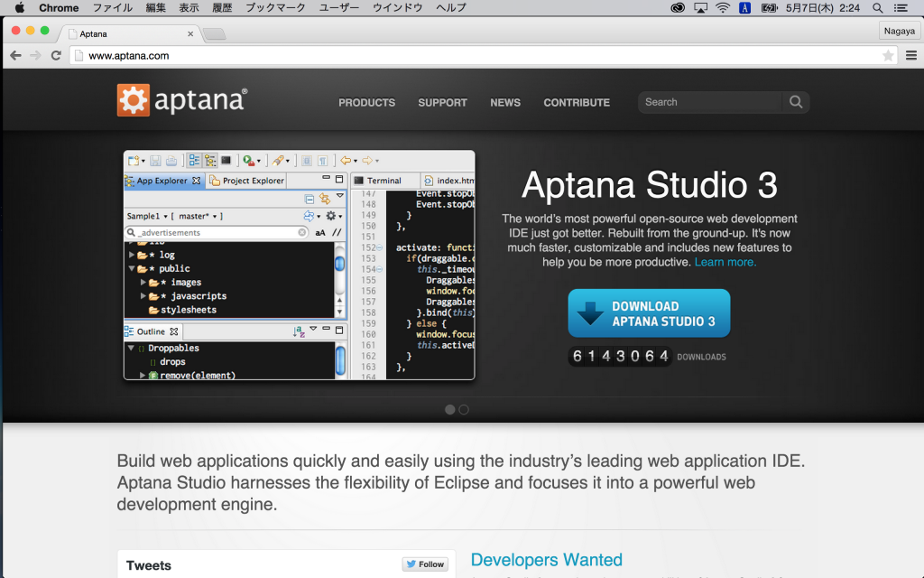Open the 'Sample1' project dropdown in screenshot
The image size is (924, 578).
[x=147, y=217]
